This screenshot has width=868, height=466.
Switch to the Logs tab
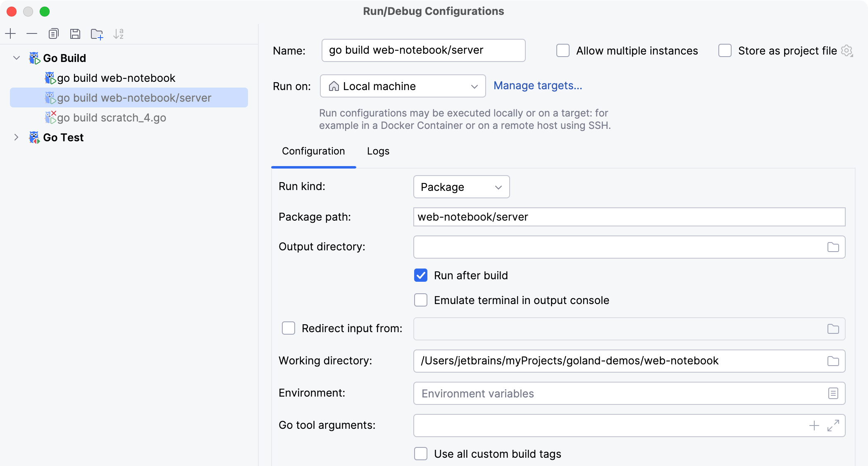coord(378,151)
